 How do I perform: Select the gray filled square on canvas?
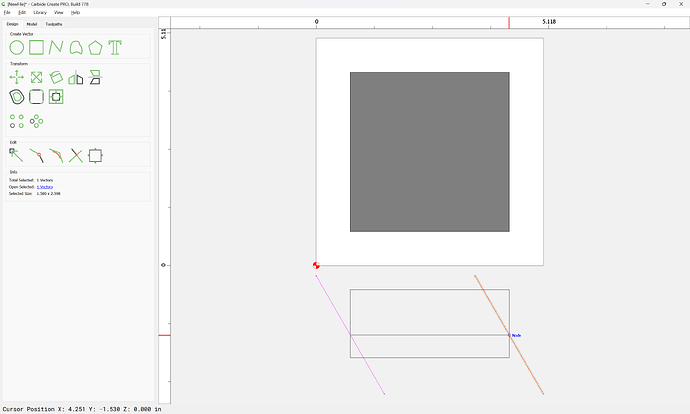[x=429, y=152]
